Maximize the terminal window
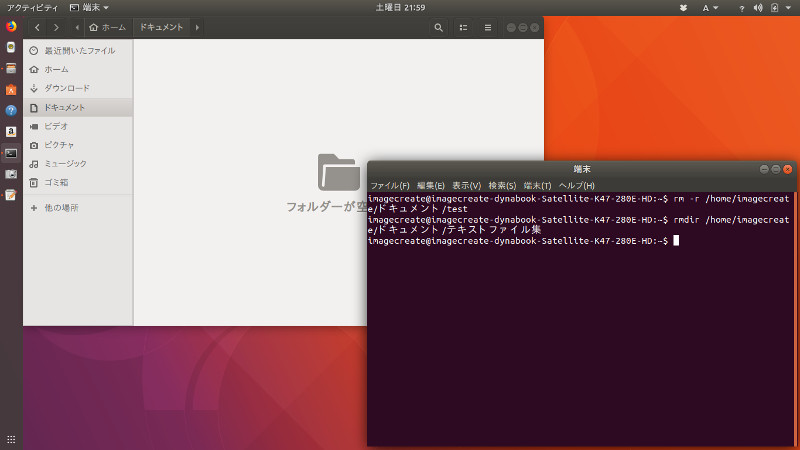This screenshot has height=450, width=800. [x=776, y=169]
